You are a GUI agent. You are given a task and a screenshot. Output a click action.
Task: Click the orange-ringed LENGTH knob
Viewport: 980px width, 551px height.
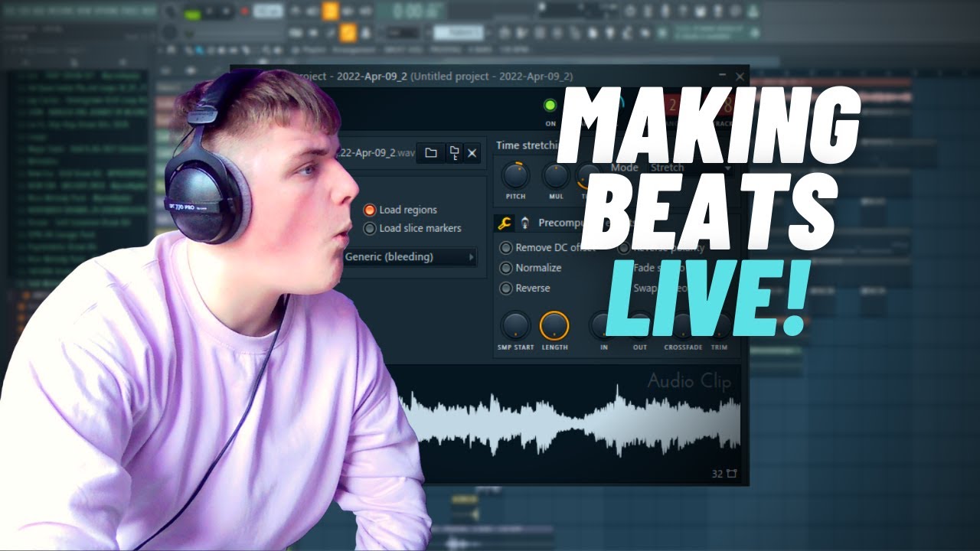coord(554,326)
